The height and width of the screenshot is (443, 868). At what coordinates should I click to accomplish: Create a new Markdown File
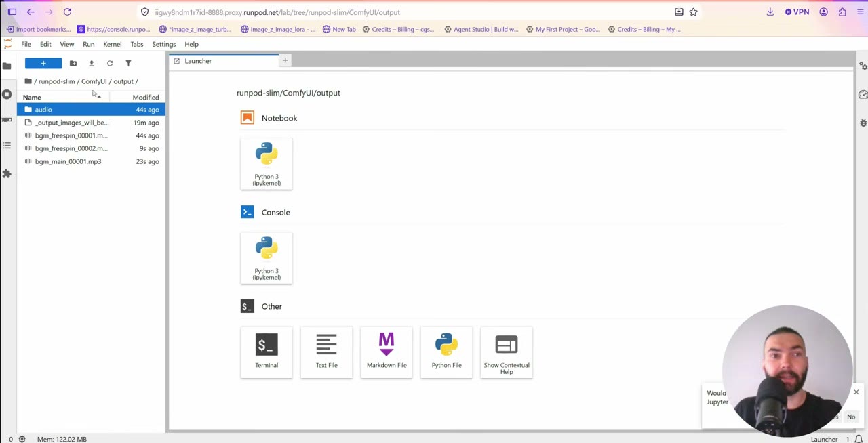coord(387,352)
